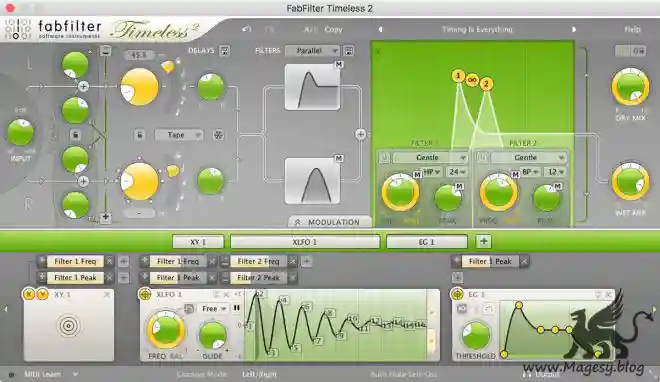Go to the previous preset arrow
The image size is (660, 382).
tap(380, 29)
